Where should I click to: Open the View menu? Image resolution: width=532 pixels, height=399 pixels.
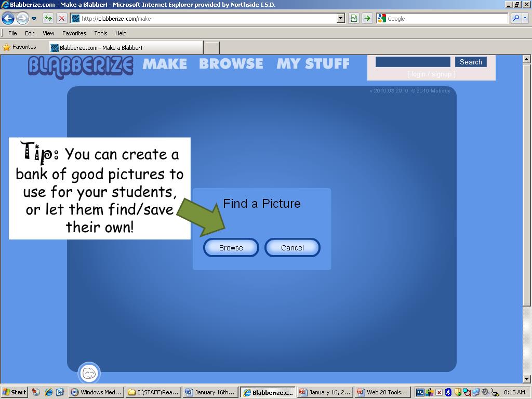[48, 33]
